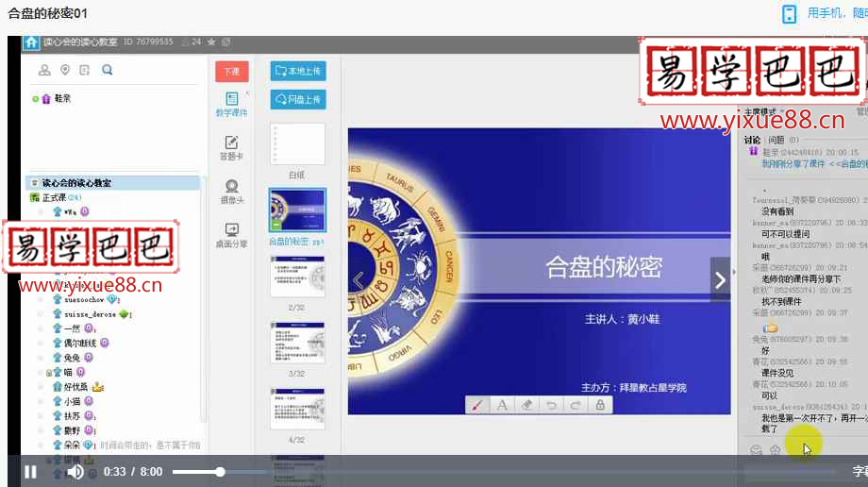Screen dimensions: 868x487
Task: Open the 答题卡 answer card tab
Action: (x=231, y=147)
